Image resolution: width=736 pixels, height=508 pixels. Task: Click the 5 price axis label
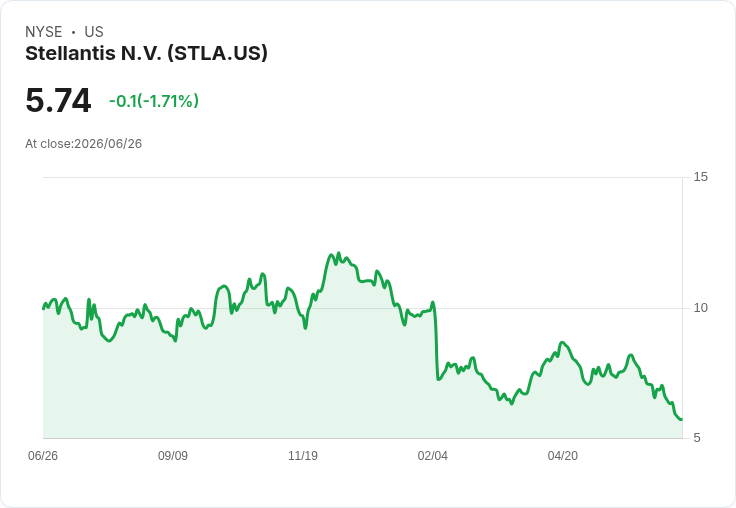pyautogui.click(x=697, y=438)
